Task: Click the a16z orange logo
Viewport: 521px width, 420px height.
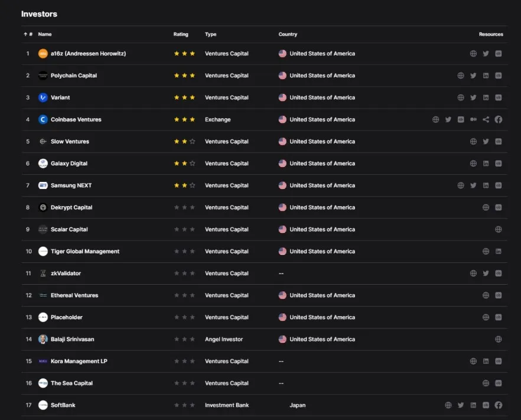Action: pos(43,54)
